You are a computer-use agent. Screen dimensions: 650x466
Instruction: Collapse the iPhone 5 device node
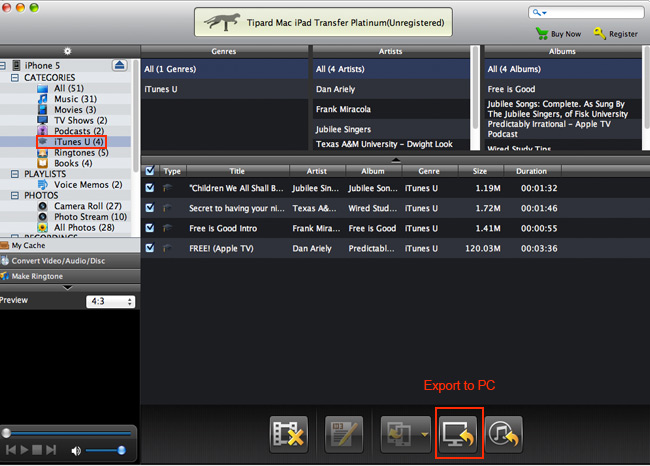[3, 66]
